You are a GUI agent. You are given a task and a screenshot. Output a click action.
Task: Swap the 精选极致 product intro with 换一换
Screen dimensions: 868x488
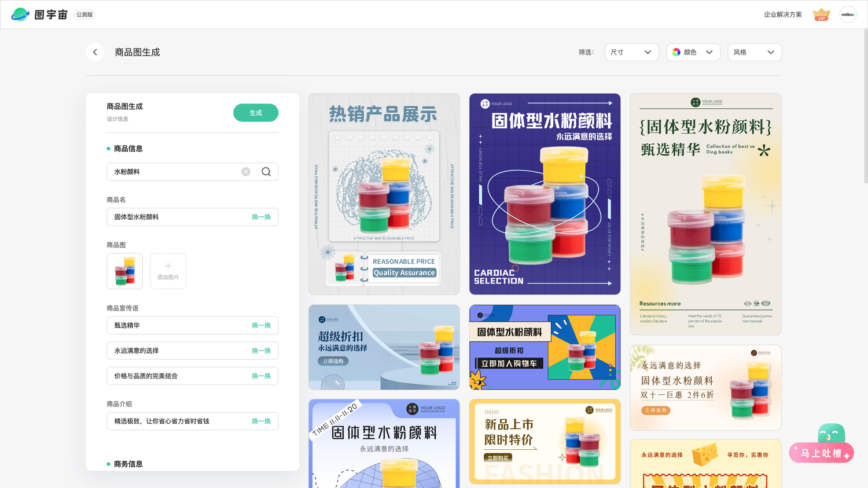[x=261, y=421]
